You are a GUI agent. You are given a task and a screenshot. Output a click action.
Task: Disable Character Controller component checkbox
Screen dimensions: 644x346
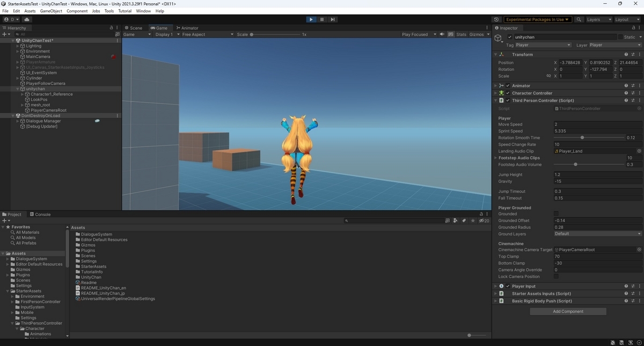pos(508,93)
